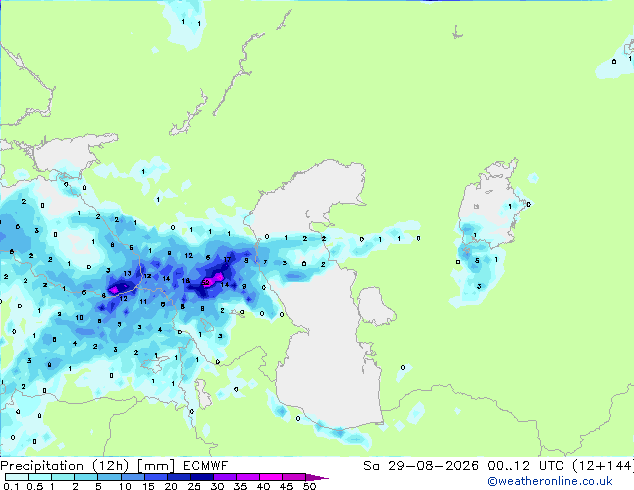Viewport: 634px width, 490px height.
Task: Click the 40–45 mm bright magenta legend swatch
Action: pyautogui.click(x=271, y=477)
